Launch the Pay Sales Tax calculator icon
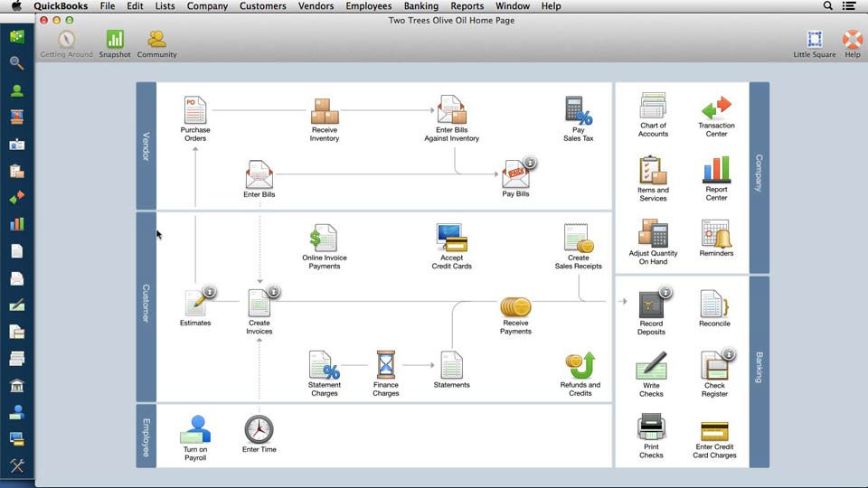The width and height of the screenshot is (868, 488). (578, 110)
